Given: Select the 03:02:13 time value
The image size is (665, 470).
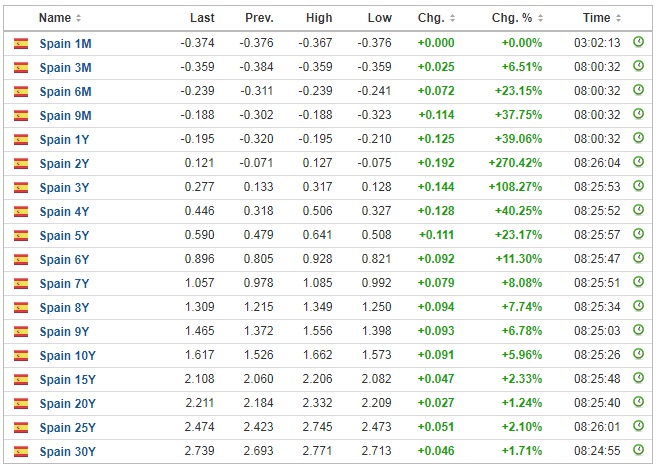Looking at the screenshot, I should click(x=597, y=43).
